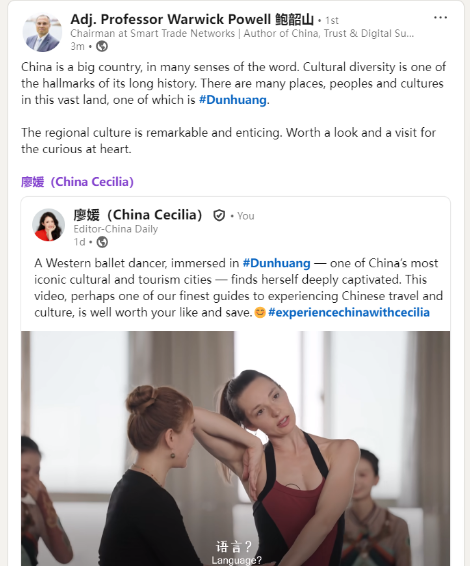Click the globe icon beside the 1d timestamp
The width and height of the screenshot is (470, 566).
point(102,242)
